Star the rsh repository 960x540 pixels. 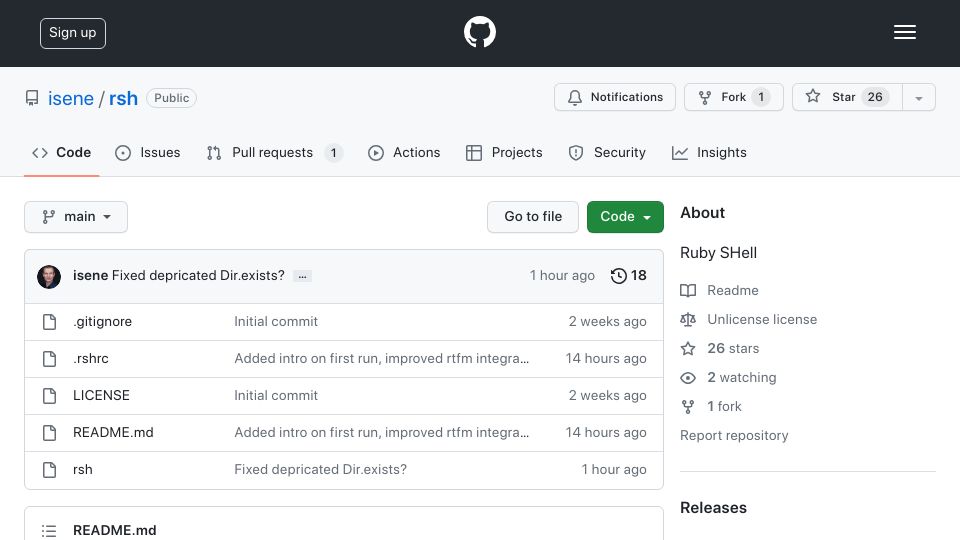tap(847, 97)
